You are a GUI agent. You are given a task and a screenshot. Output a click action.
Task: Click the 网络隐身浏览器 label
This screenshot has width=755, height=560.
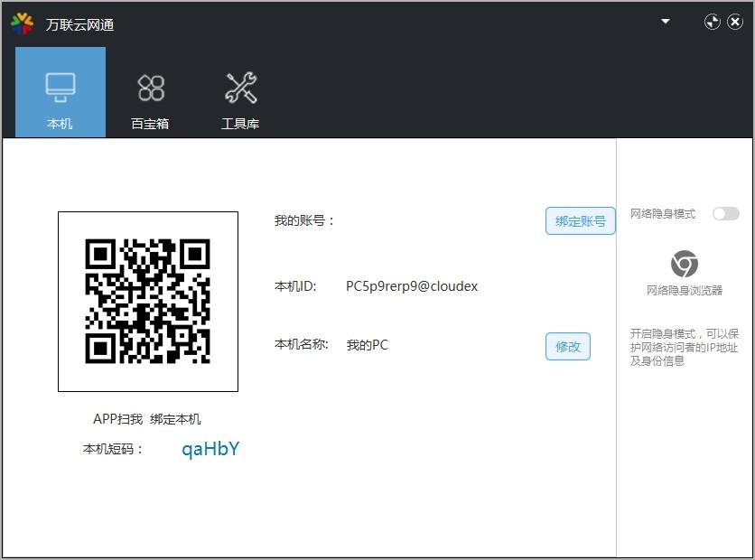(685, 290)
